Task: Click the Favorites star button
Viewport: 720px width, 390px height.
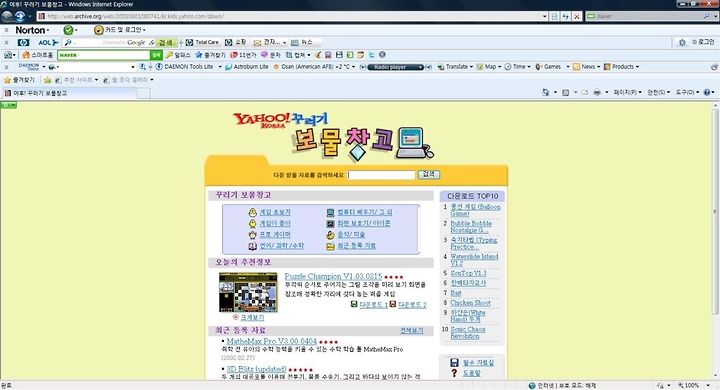Action: [19, 80]
